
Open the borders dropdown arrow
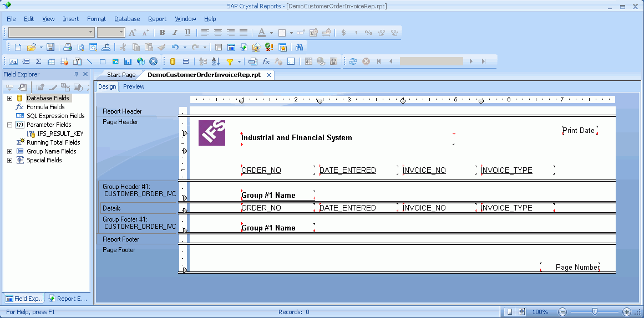(x=291, y=33)
